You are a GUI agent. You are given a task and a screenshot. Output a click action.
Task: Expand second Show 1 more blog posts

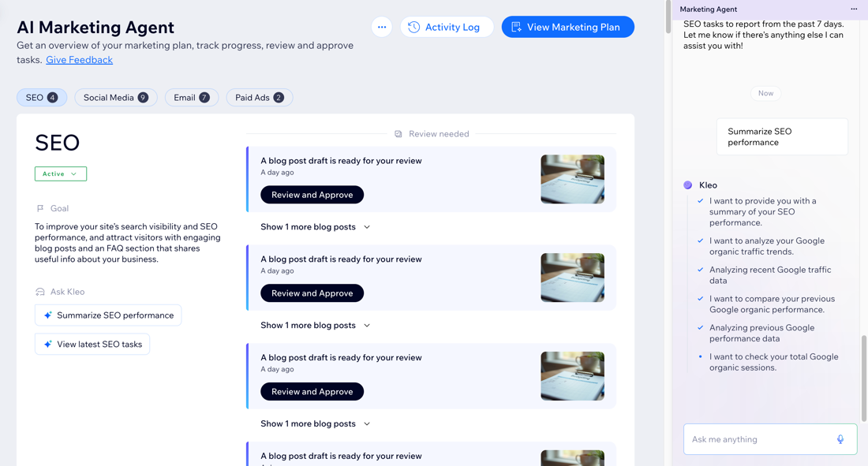point(315,326)
